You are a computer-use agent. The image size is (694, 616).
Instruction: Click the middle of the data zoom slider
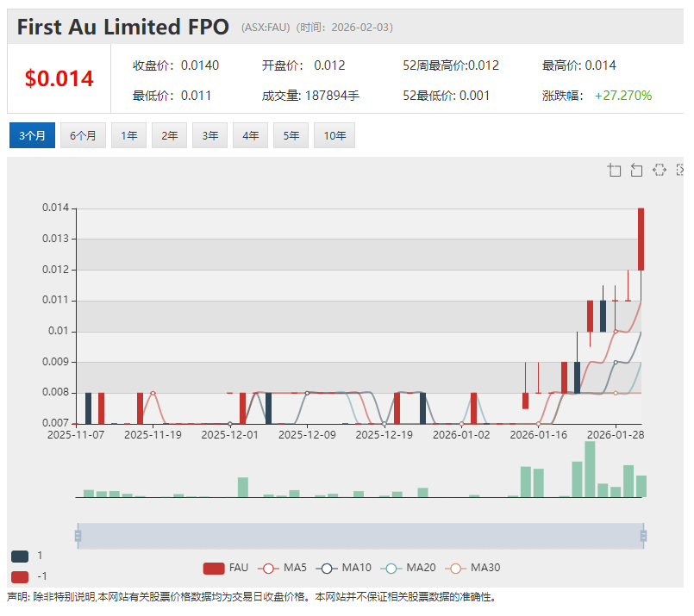360,536
